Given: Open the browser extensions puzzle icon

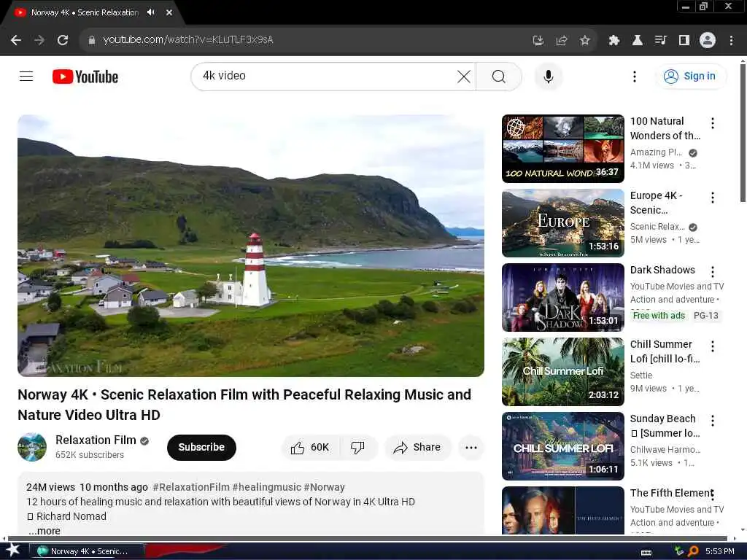Looking at the screenshot, I should coord(614,41).
